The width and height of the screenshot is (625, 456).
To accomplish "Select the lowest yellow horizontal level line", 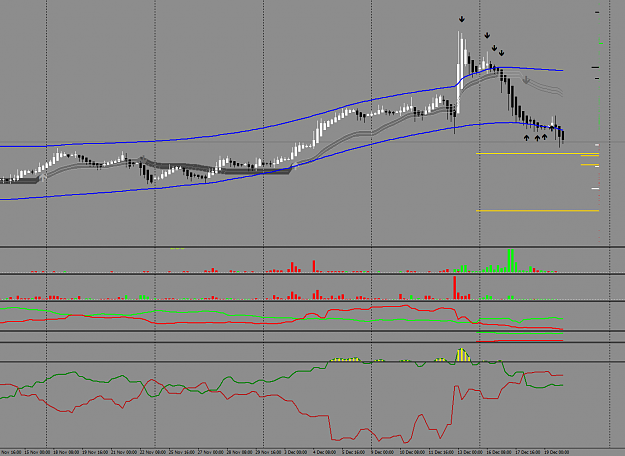I will pos(537,210).
